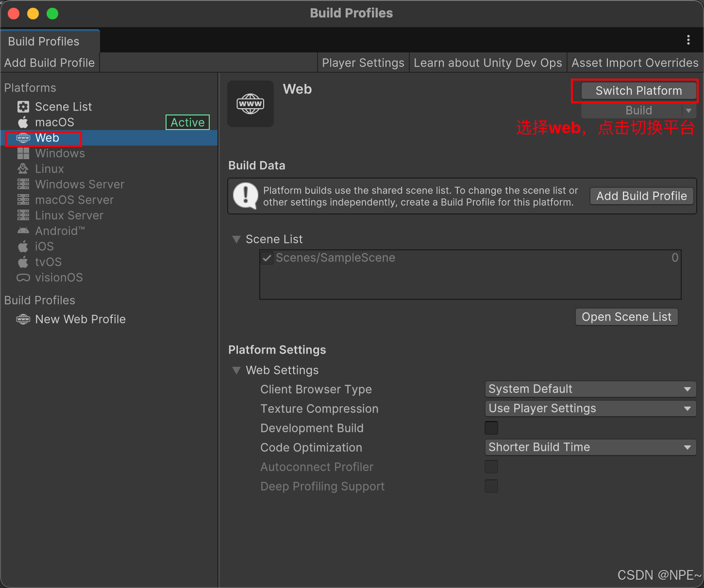
Task: Click the Android robot icon
Action: [x=23, y=231]
